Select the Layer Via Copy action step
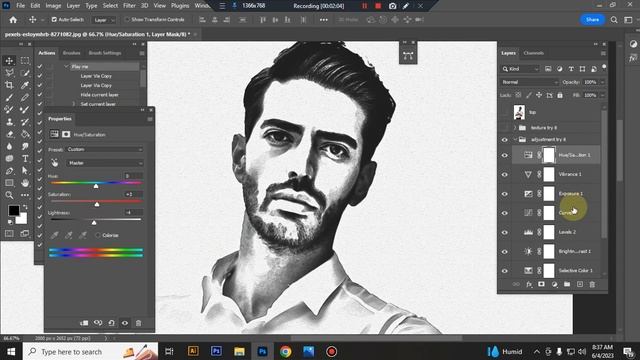Viewport: 640px width, 360px height. point(96,76)
